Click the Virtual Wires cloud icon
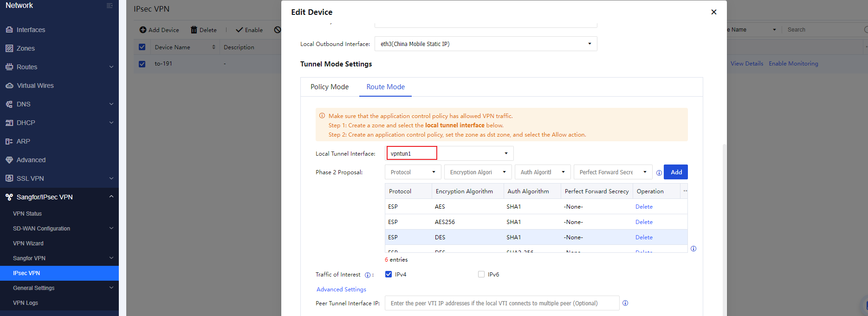Image resolution: width=868 pixels, height=316 pixels. (9, 86)
